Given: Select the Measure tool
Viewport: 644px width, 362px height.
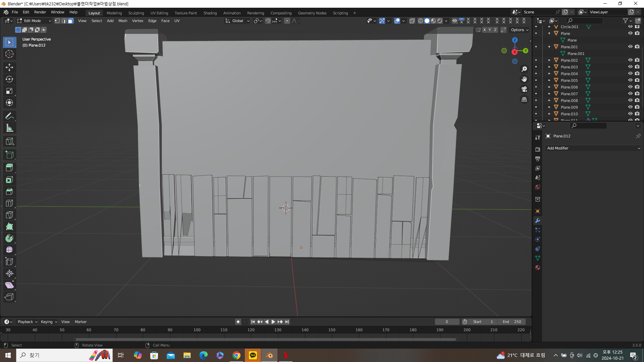Looking at the screenshot, I should point(9,128).
